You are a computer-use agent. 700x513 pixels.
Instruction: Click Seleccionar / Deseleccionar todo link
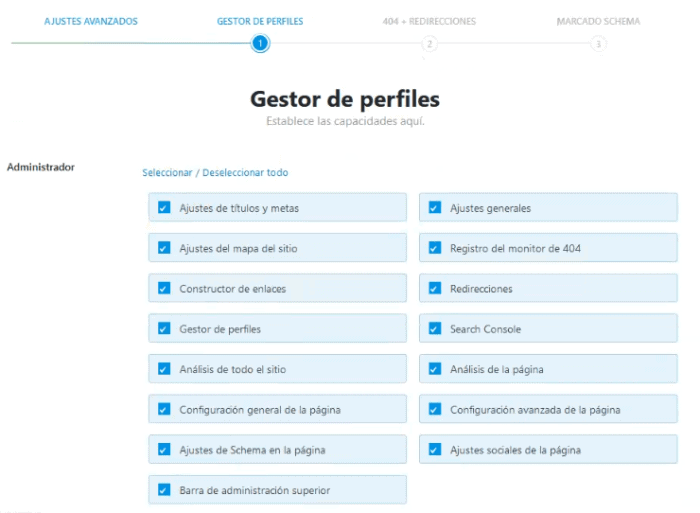pos(215,172)
